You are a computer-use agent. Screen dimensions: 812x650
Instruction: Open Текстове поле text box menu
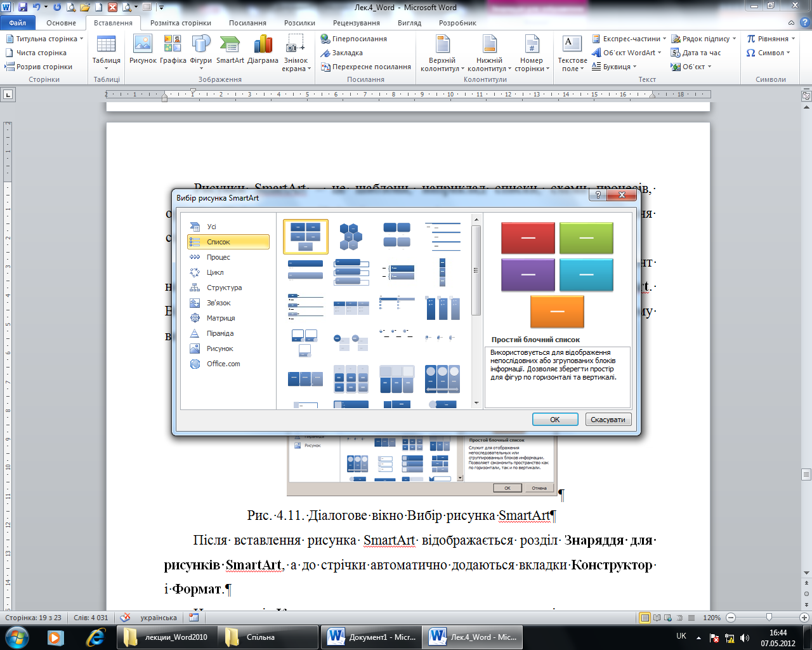pyautogui.click(x=572, y=53)
